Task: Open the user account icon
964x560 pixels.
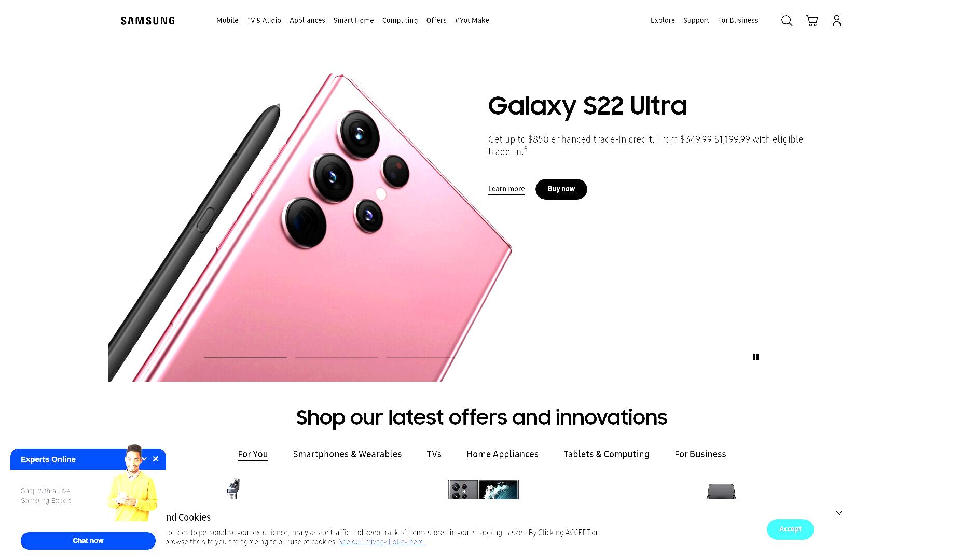Action: (x=836, y=21)
